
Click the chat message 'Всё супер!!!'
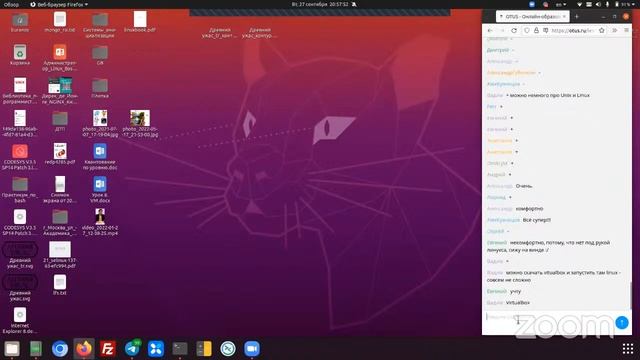(537, 220)
